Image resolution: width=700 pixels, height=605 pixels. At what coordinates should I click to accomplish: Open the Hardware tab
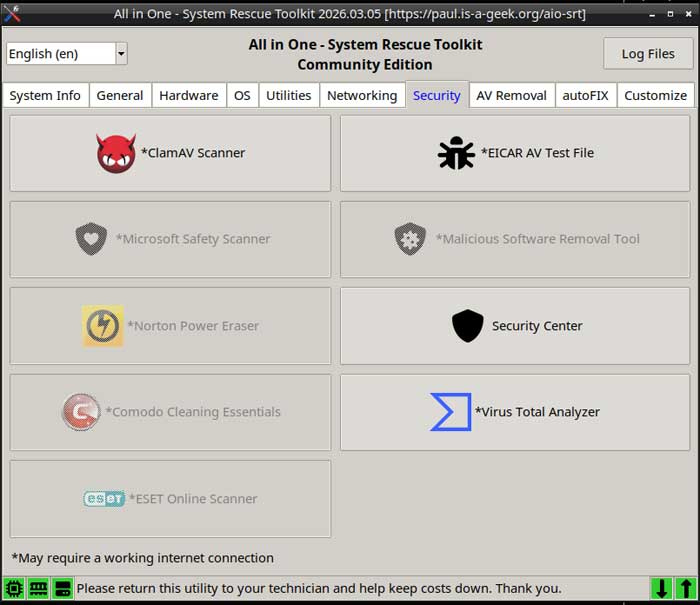(x=189, y=96)
